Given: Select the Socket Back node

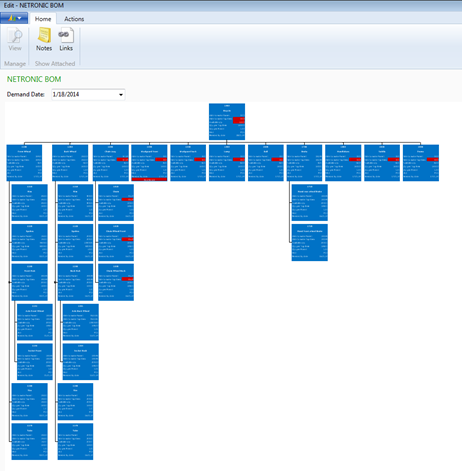Looking at the screenshot, I should pos(81,362).
